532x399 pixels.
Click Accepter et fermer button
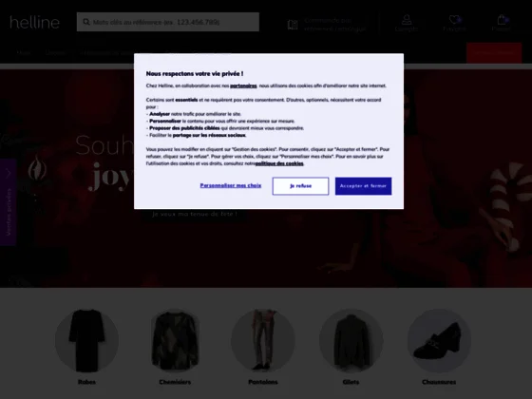(x=363, y=186)
